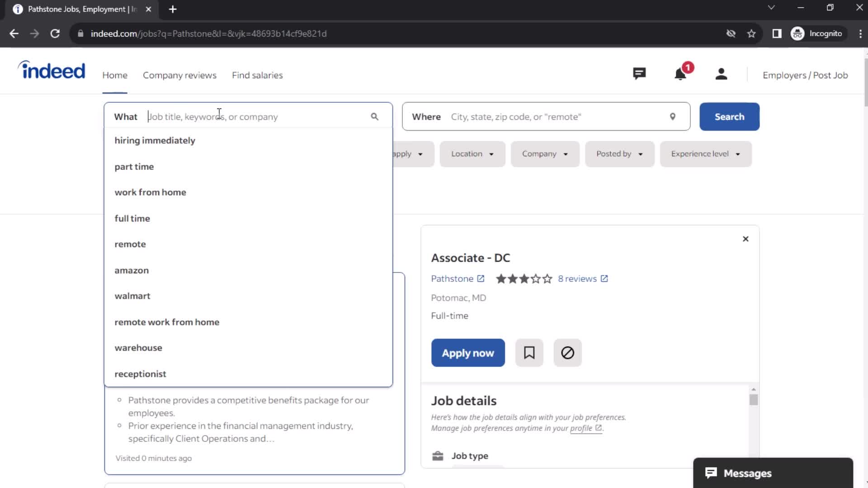The height and width of the screenshot is (488, 868).
Task: Click the notifications bell icon
Action: tap(680, 75)
